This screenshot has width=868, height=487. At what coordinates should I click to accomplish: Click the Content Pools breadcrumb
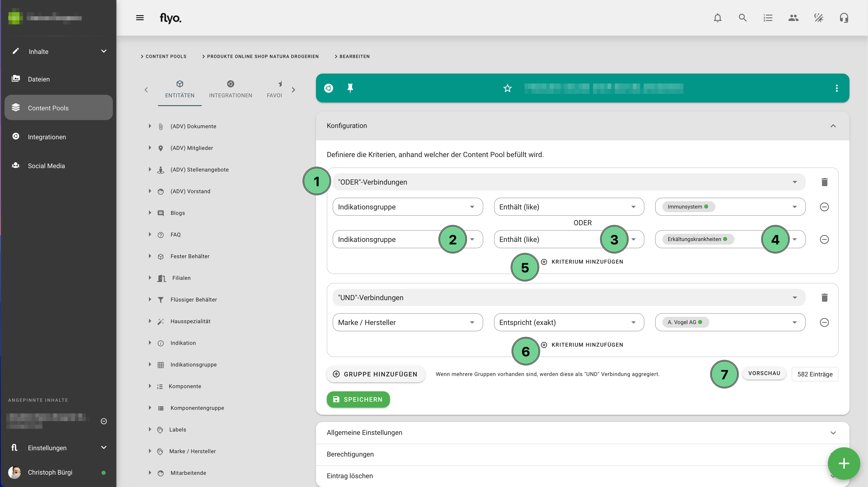tap(165, 56)
